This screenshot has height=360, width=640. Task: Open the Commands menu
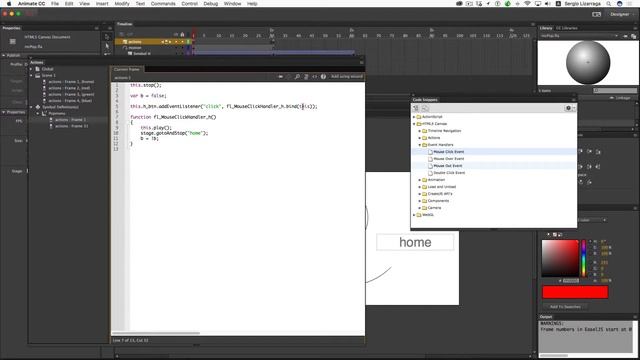[163, 3]
